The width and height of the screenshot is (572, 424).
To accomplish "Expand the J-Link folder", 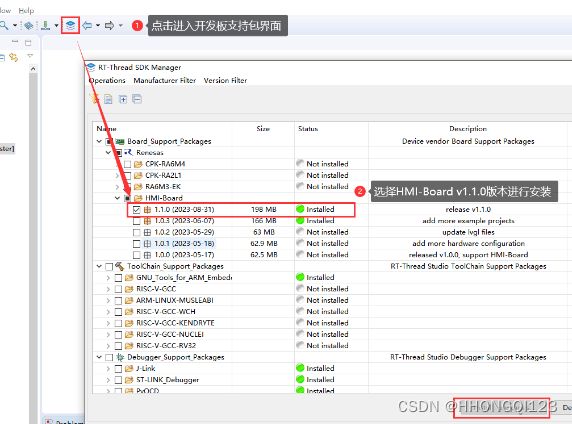I will coord(108,369).
